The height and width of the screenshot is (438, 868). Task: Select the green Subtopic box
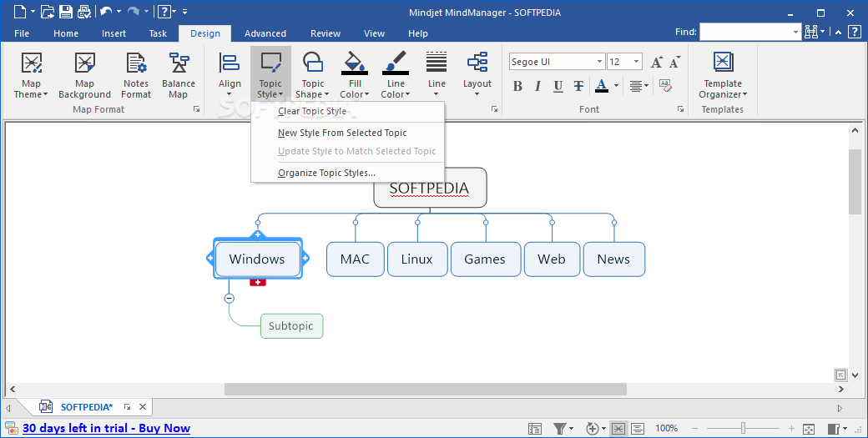point(291,325)
